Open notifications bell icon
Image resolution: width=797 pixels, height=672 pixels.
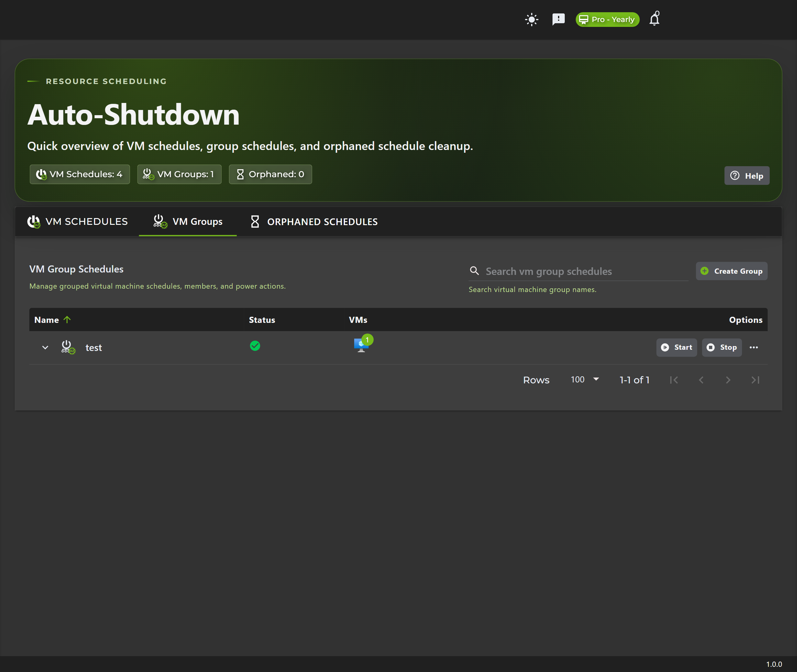click(655, 19)
